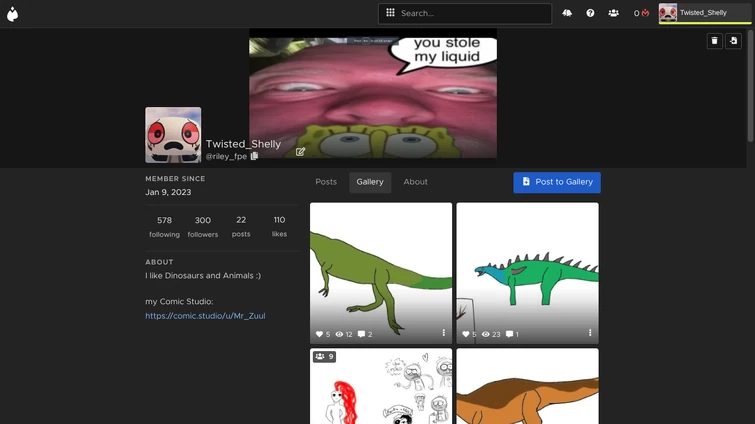Switch to the About tab
The width and height of the screenshot is (755, 424).
[x=416, y=182]
